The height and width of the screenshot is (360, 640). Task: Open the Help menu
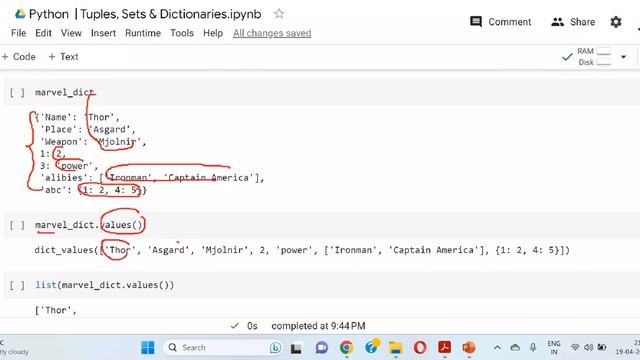(213, 33)
